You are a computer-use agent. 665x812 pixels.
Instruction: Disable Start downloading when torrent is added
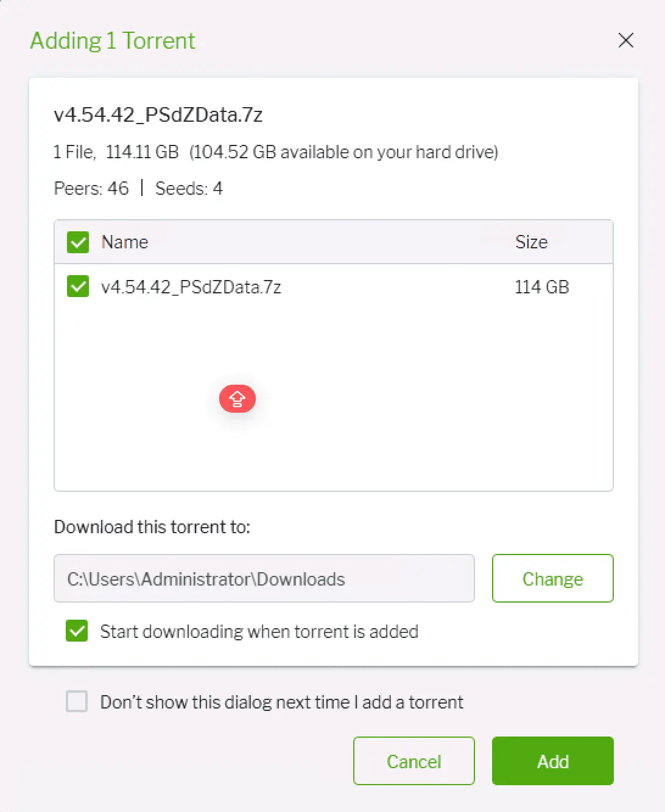pos(77,631)
